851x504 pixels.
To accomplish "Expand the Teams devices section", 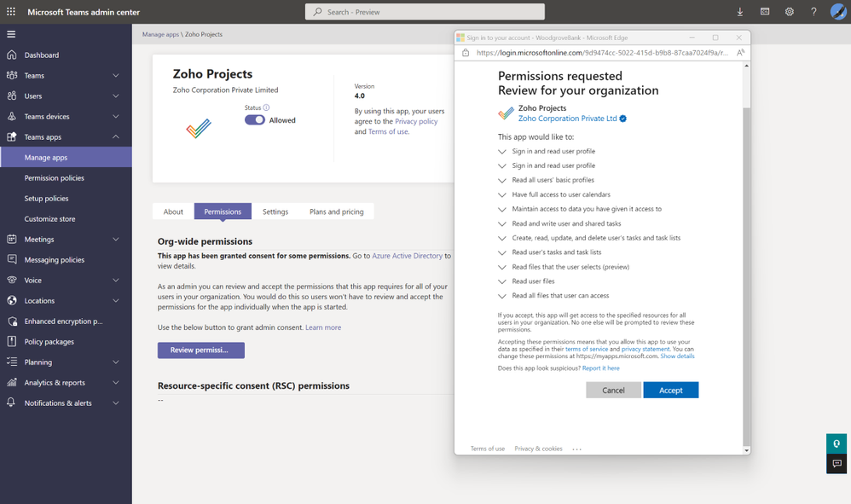I will click(x=116, y=117).
